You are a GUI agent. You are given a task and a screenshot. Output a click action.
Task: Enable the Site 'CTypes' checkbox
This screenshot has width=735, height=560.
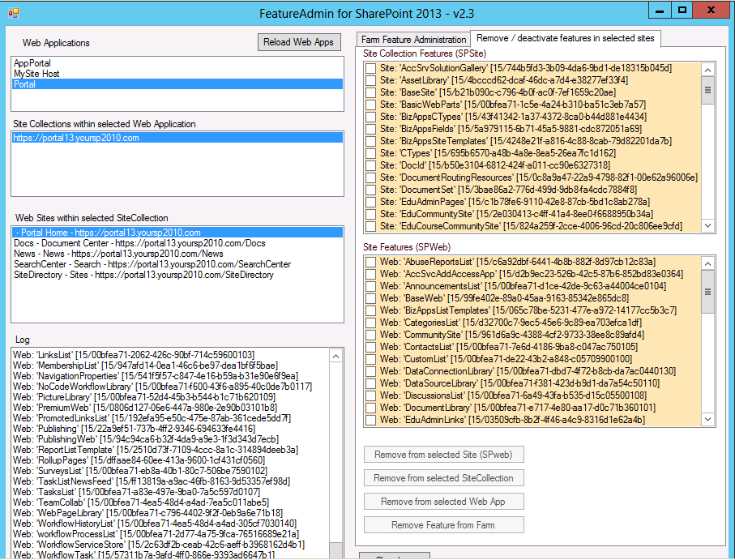point(371,154)
